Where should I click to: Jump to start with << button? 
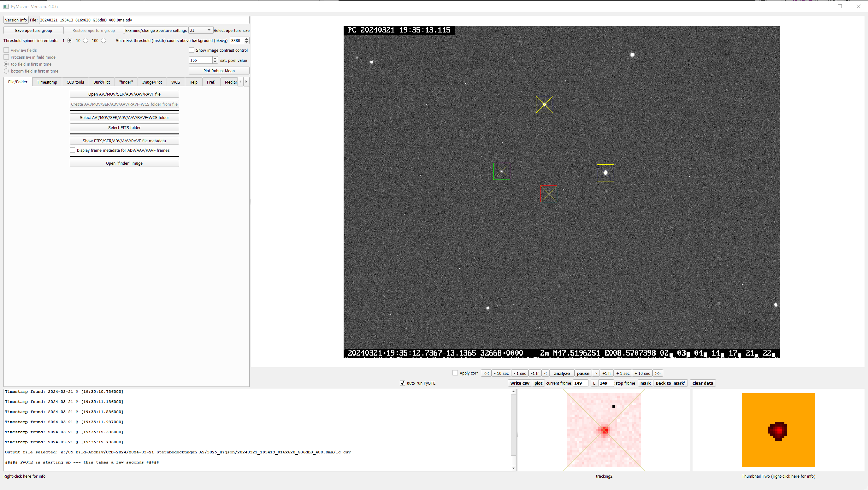486,373
